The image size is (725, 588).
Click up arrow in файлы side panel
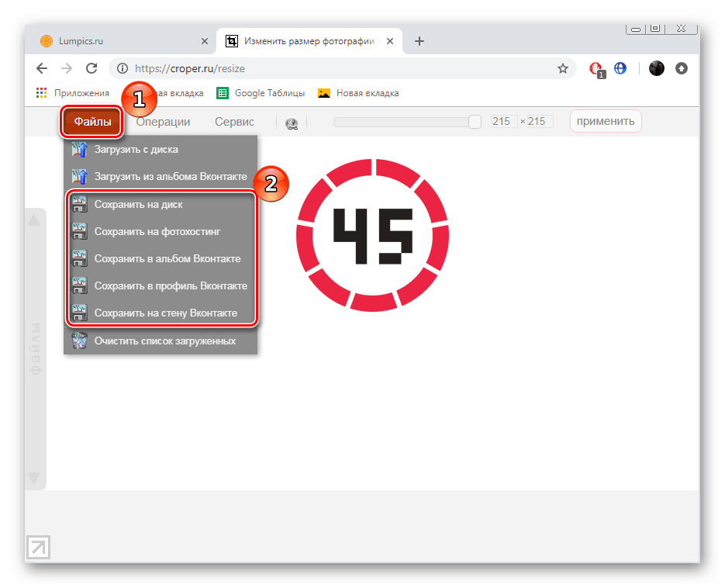point(34,220)
